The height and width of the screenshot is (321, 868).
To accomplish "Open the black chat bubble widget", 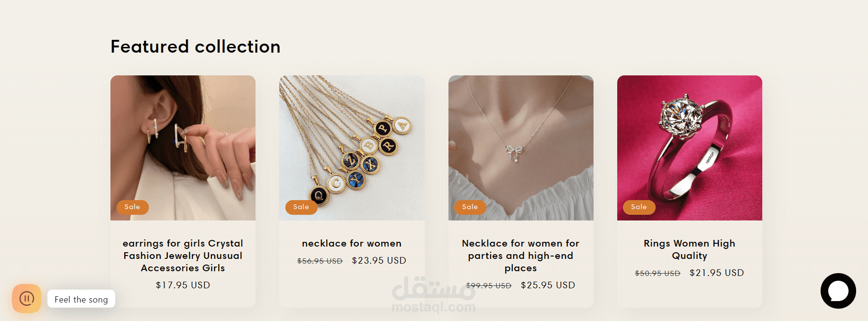I will (838, 291).
